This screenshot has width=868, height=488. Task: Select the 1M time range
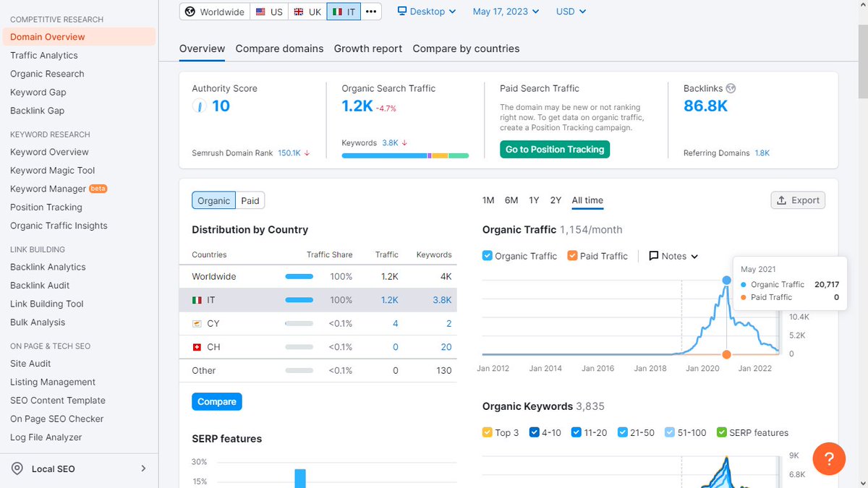pos(488,200)
